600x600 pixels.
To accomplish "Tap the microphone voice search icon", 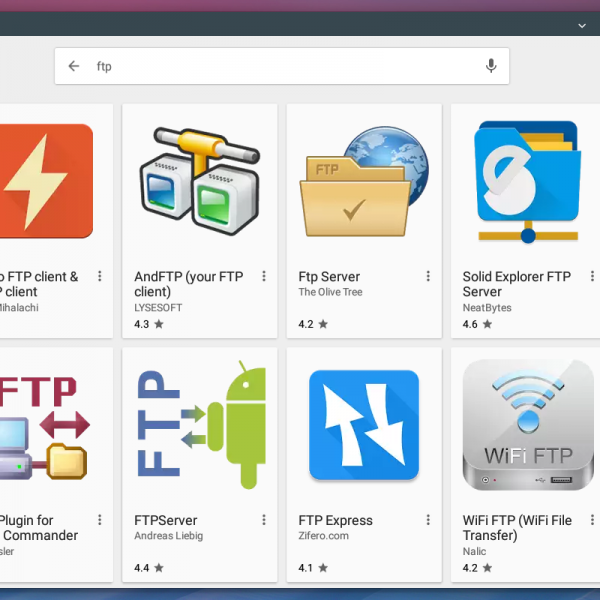I will pos(491,66).
